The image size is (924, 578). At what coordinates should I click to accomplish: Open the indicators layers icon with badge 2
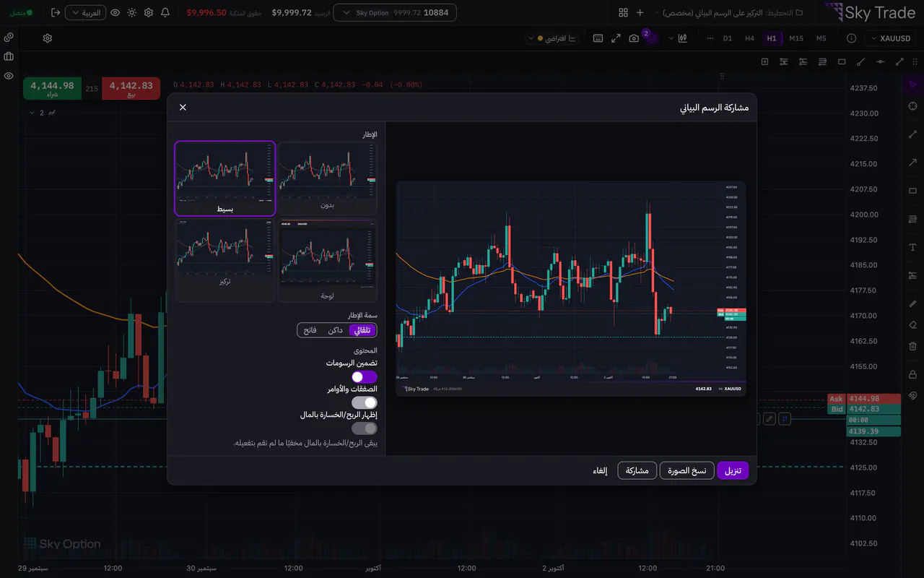tap(652, 38)
